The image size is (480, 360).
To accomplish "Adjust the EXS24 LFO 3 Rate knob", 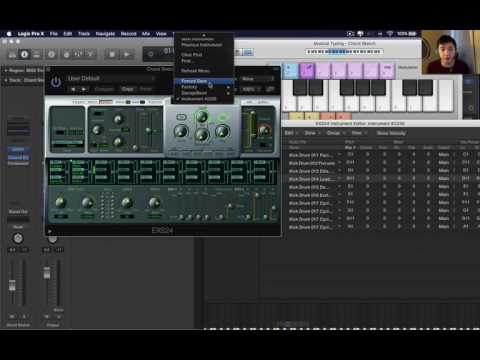I will click(154, 202).
